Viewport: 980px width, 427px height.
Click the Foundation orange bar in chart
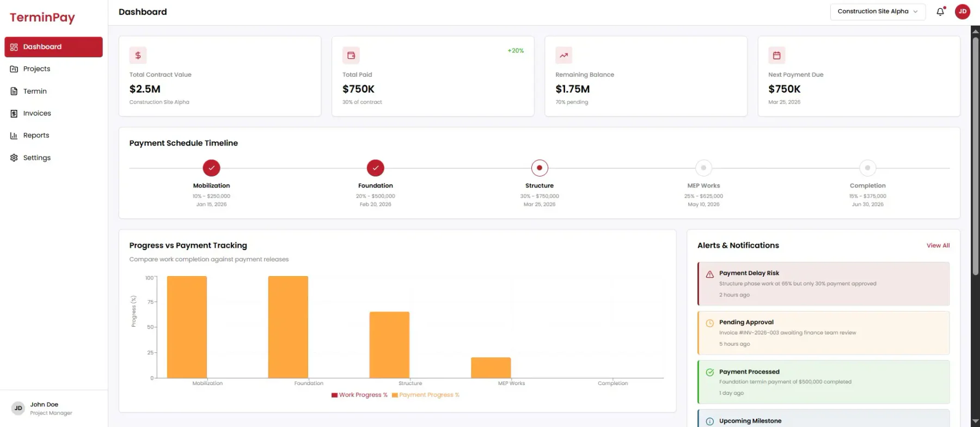(288, 327)
